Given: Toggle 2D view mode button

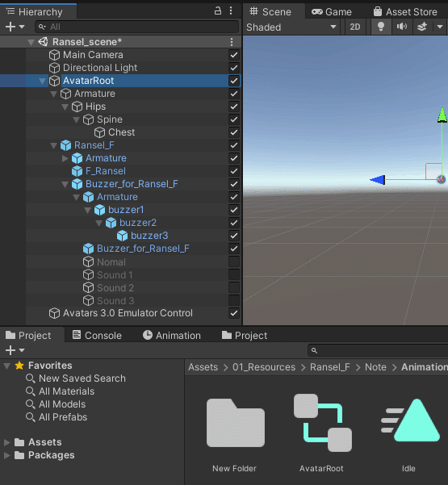Looking at the screenshot, I should coord(355,27).
